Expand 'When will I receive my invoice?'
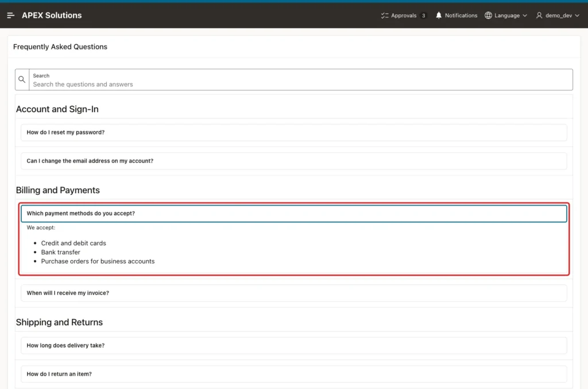 [x=293, y=293]
